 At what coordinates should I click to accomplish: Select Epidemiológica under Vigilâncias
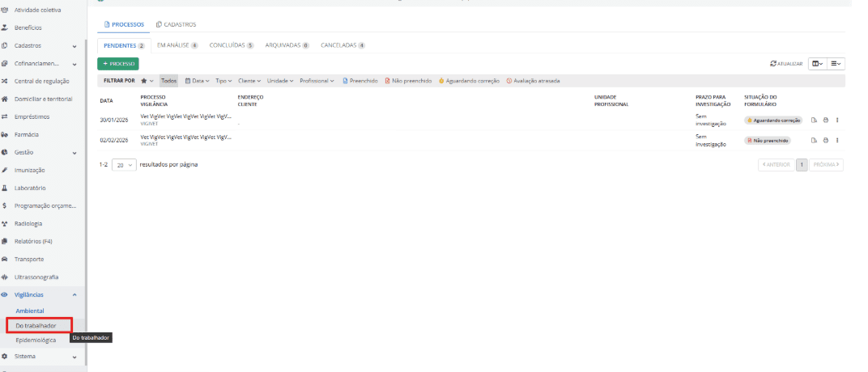tap(36, 340)
